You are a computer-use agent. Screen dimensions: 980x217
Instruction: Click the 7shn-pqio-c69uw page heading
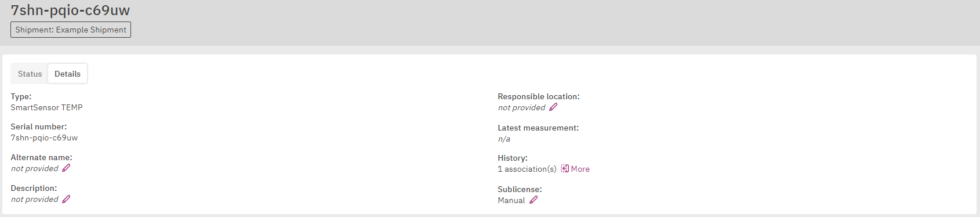pos(70,10)
